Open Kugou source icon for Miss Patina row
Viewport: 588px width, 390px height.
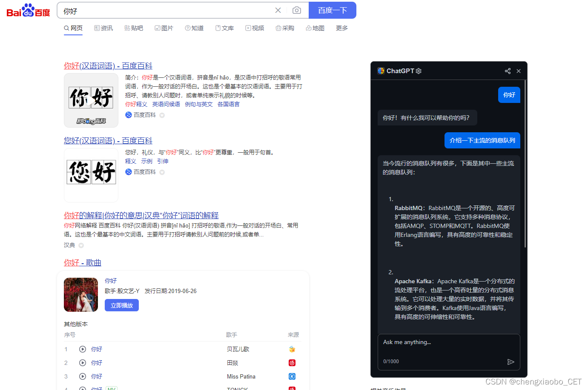coord(292,376)
